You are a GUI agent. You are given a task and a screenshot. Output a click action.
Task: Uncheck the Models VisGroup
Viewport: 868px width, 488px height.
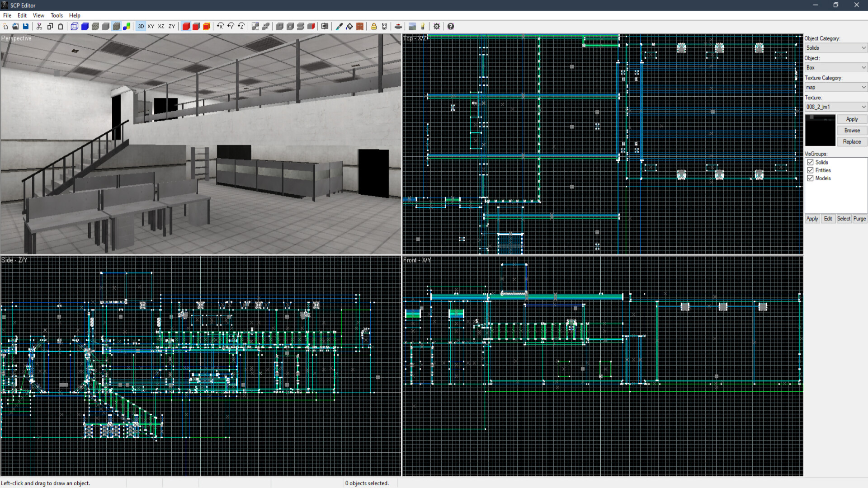point(811,178)
